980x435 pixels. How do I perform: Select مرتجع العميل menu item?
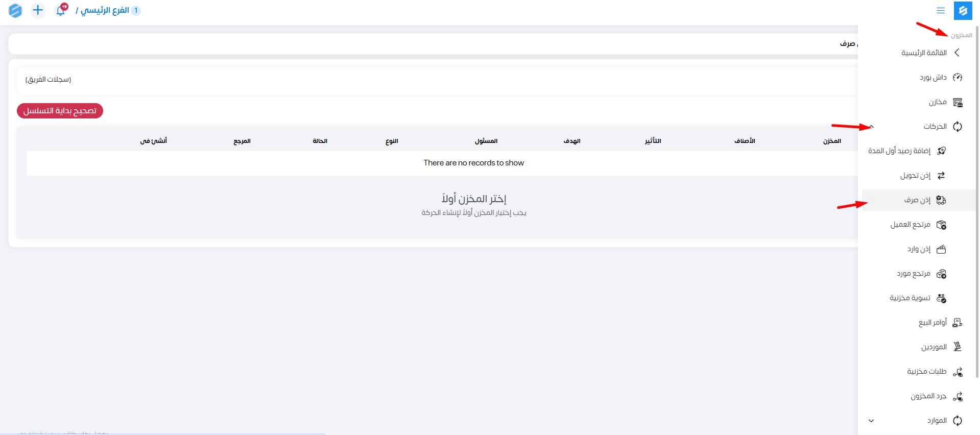(x=910, y=225)
